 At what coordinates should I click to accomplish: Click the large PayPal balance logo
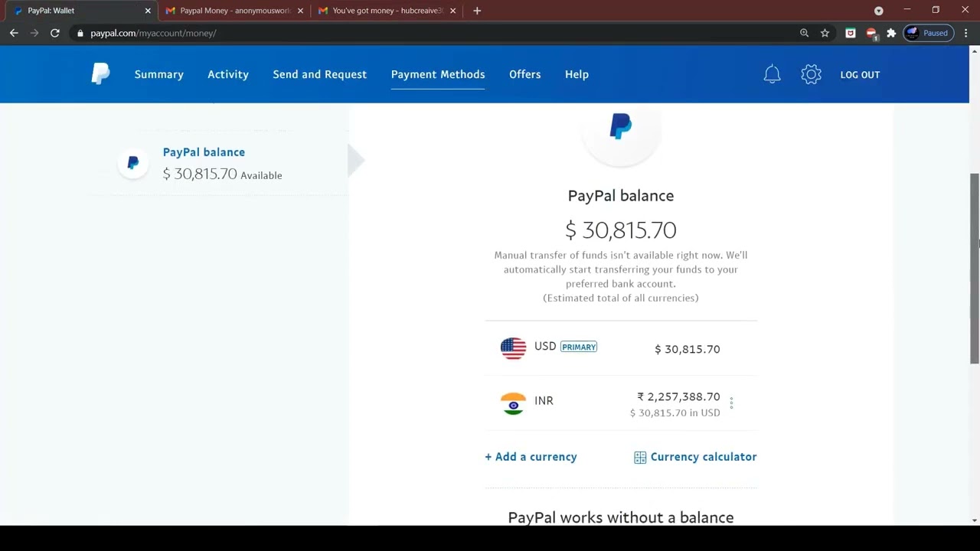point(620,126)
